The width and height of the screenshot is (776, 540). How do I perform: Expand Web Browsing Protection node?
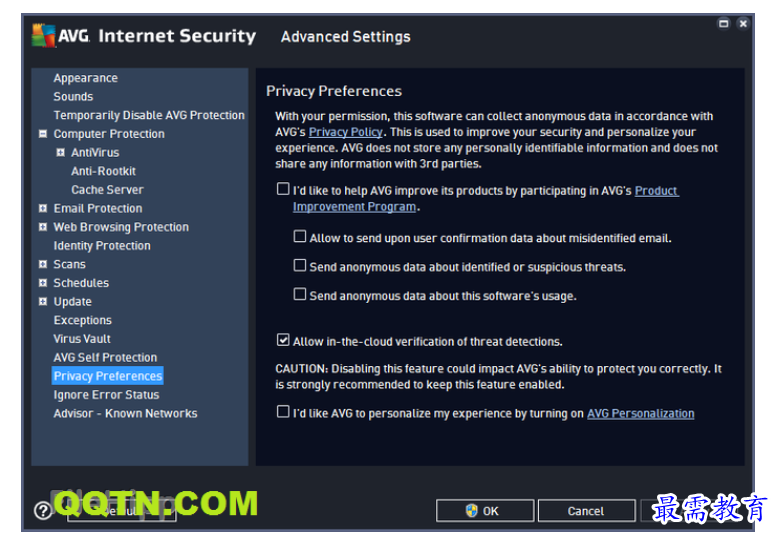coord(43,227)
